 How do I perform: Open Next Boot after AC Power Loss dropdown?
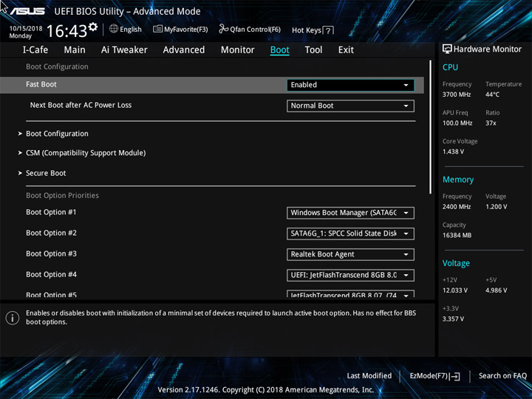point(350,106)
